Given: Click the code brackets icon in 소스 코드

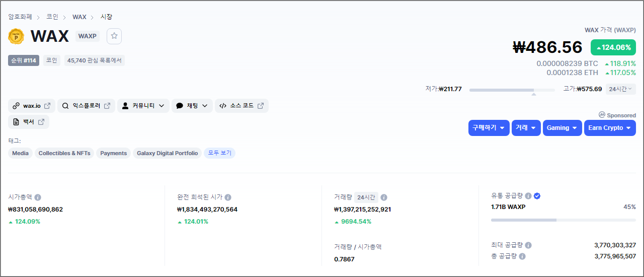Looking at the screenshot, I should (223, 106).
